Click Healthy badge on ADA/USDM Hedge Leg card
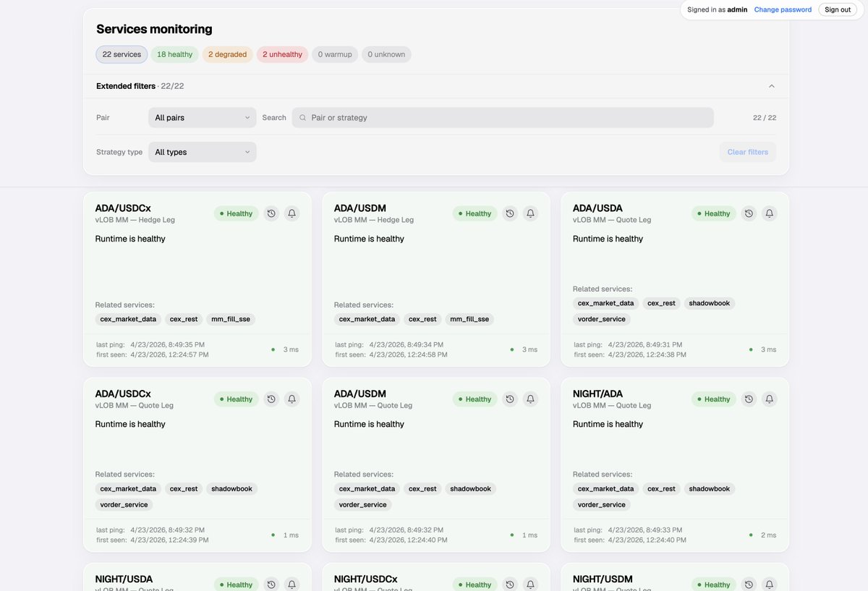The width and height of the screenshot is (868, 591). tap(475, 213)
